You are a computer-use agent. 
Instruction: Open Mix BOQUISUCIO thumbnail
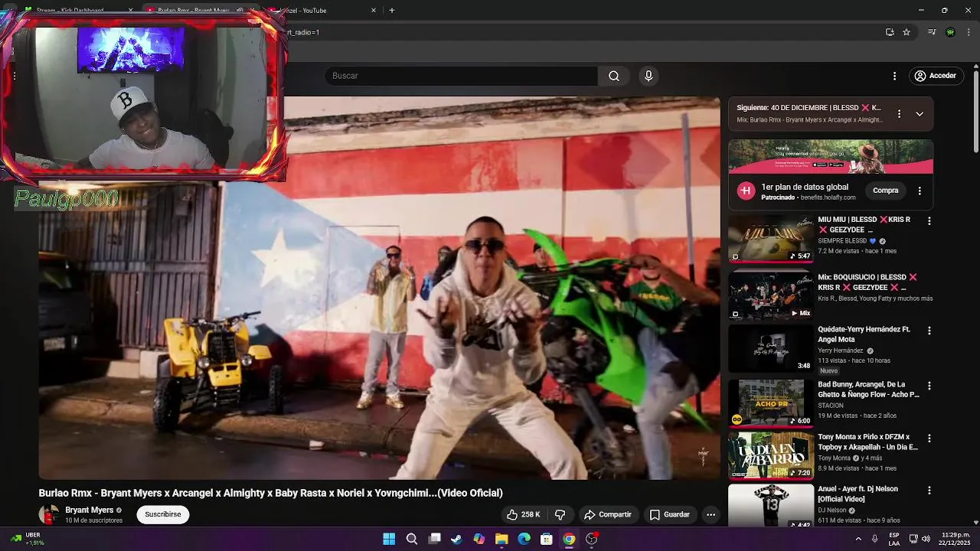770,295
